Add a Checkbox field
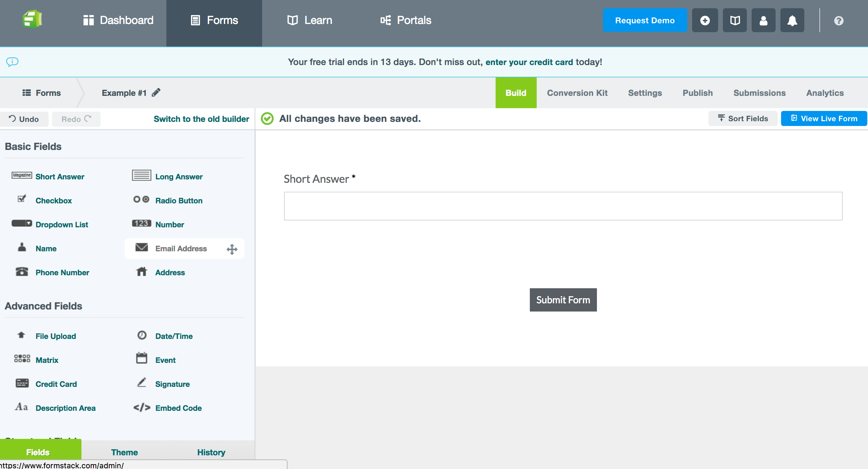Image resolution: width=868 pixels, height=469 pixels. (53, 201)
